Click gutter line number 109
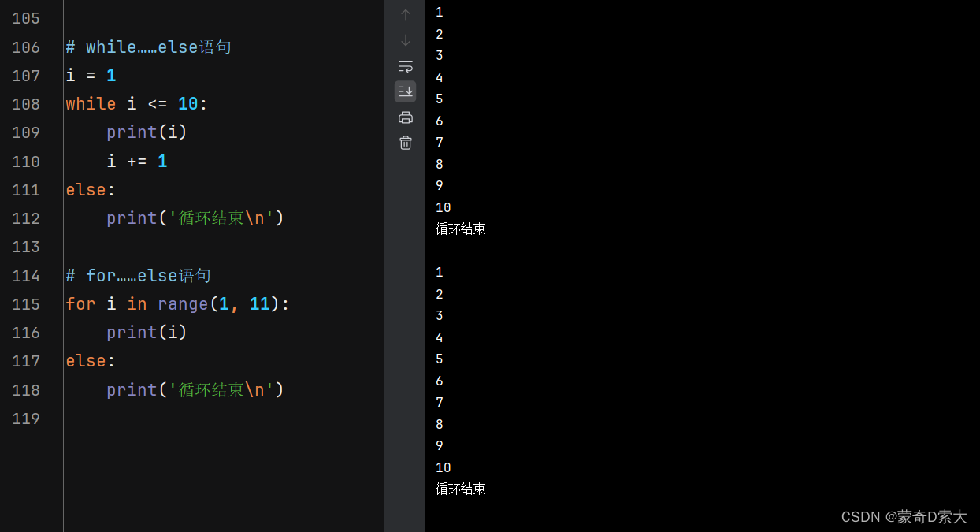The image size is (980, 532). (x=26, y=132)
